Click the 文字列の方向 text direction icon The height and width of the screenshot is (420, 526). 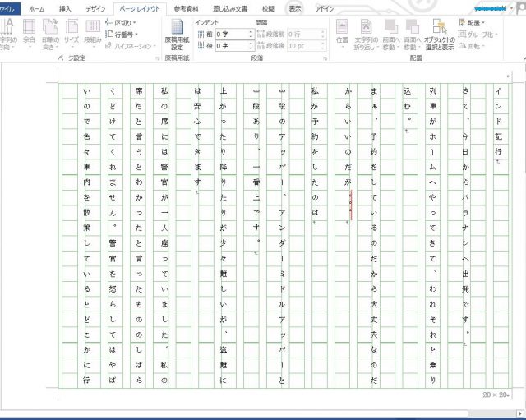[x=8, y=33]
